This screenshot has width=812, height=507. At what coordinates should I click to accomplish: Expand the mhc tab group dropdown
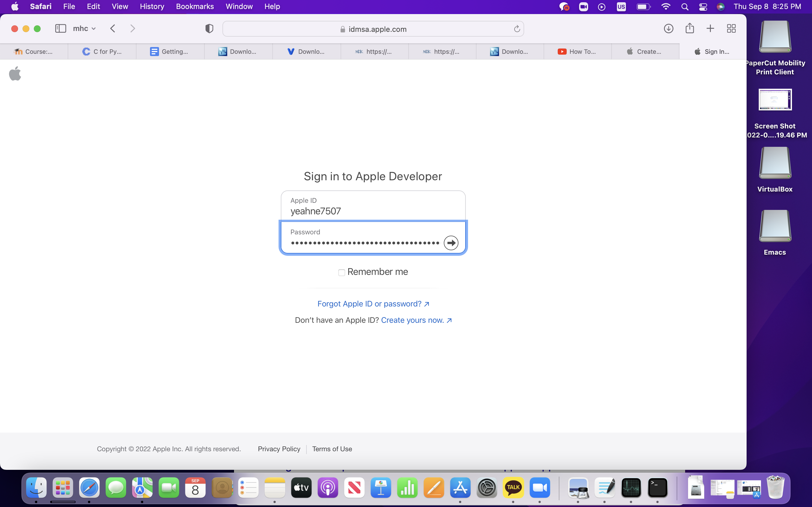pyautogui.click(x=84, y=28)
